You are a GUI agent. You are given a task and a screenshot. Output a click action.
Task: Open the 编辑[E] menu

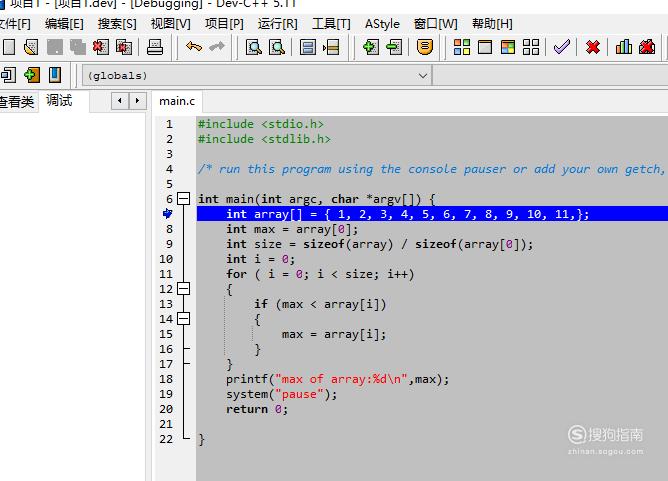[x=64, y=24]
